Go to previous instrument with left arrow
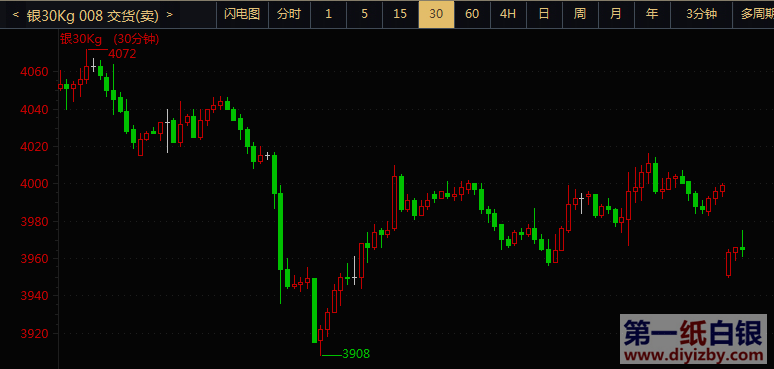Viewport: 774px width, 369px height. point(16,15)
